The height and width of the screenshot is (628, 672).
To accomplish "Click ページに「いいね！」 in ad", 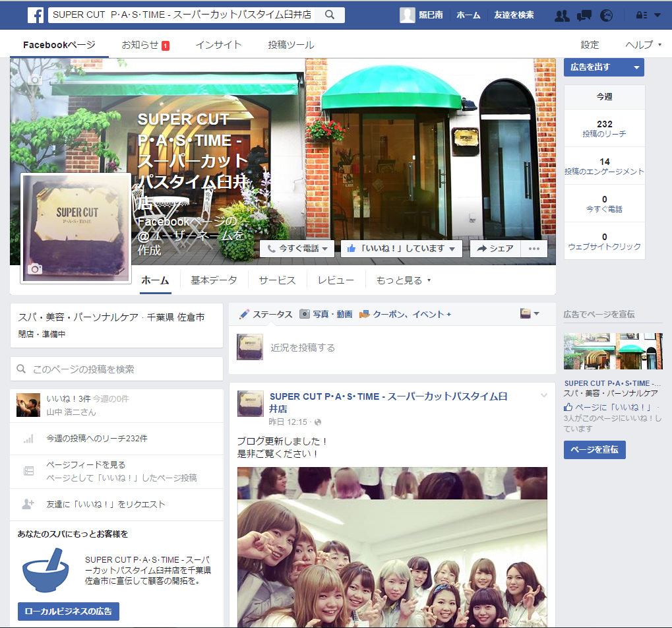I will point(608,407).
